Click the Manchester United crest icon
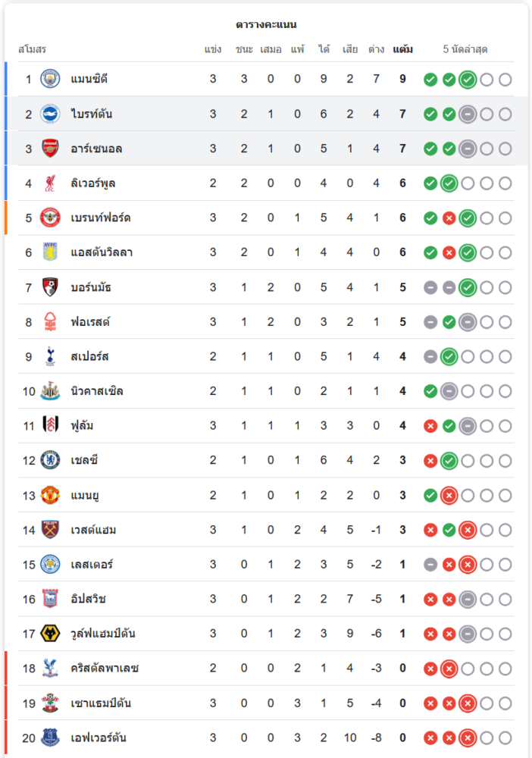Image resolution: width=532 pixels, height=758 pixels. (50, 495)
